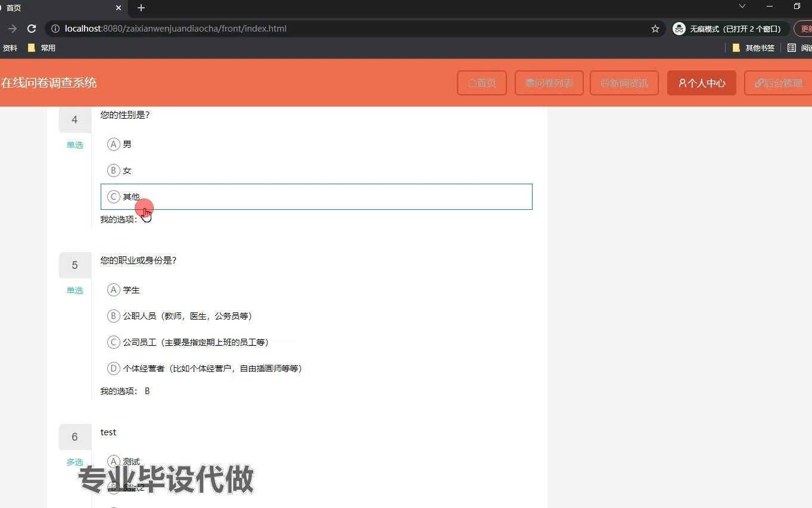Screen dimensions: 812x508
Task: Click question number 4 badge
Action: coord(74,120)
